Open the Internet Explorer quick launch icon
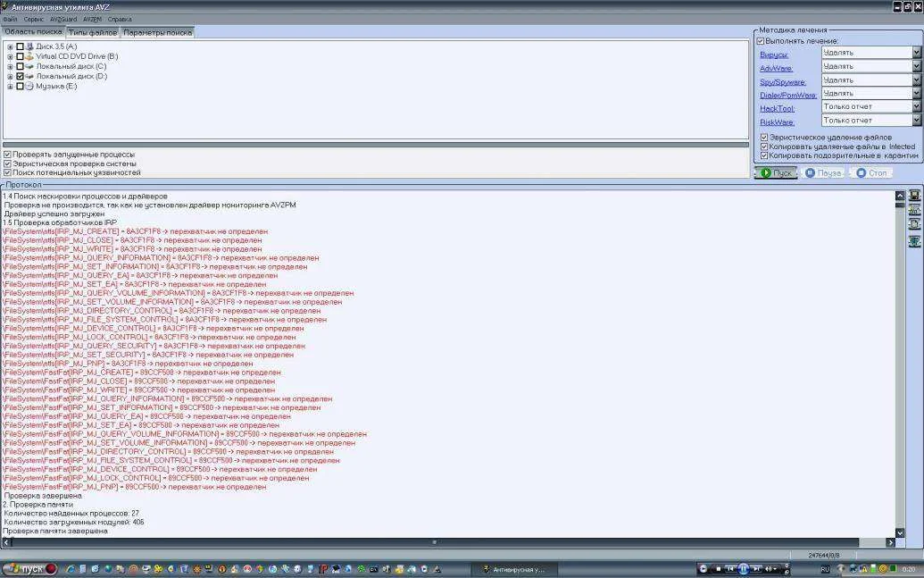This screenshot has height=578, width=924. 71,569
